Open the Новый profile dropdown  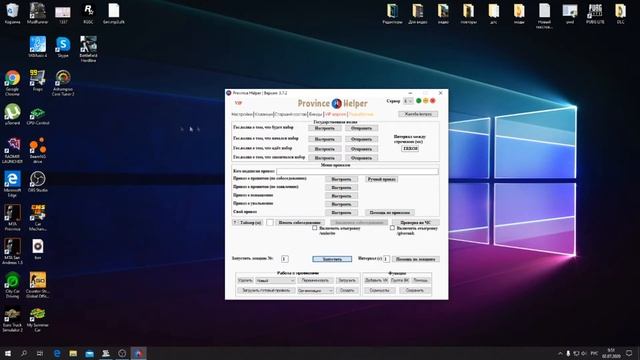point(275,280)
